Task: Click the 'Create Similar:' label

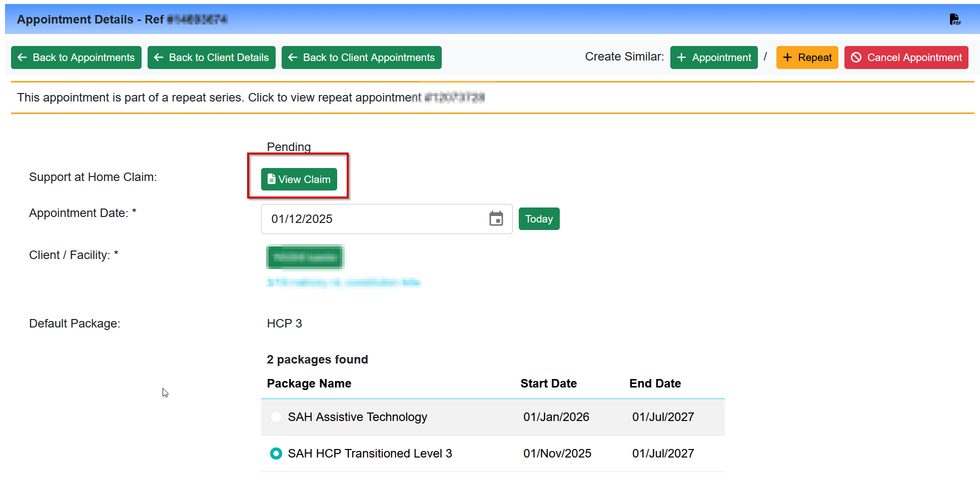Action: click(625, 56)
